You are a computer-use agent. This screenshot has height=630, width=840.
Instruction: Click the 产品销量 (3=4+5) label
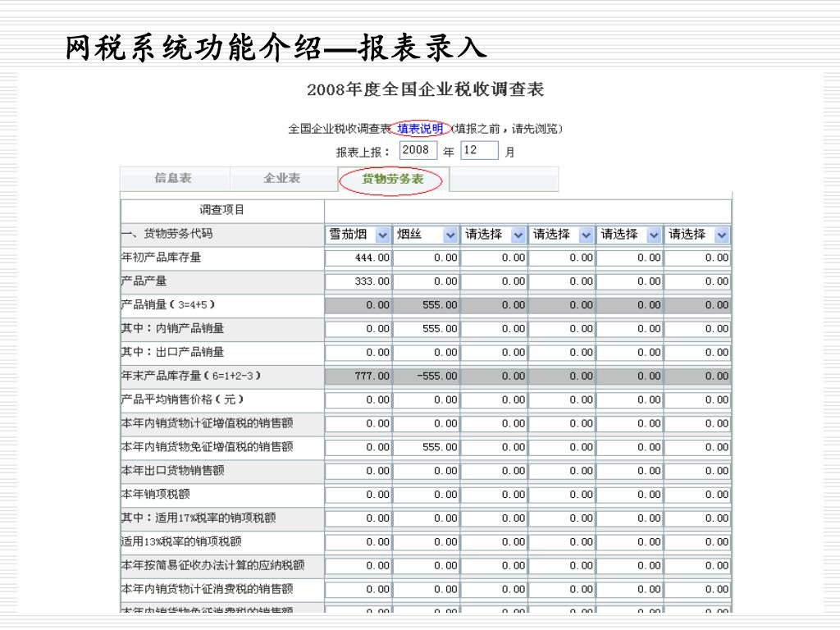[x=167, y=304]
